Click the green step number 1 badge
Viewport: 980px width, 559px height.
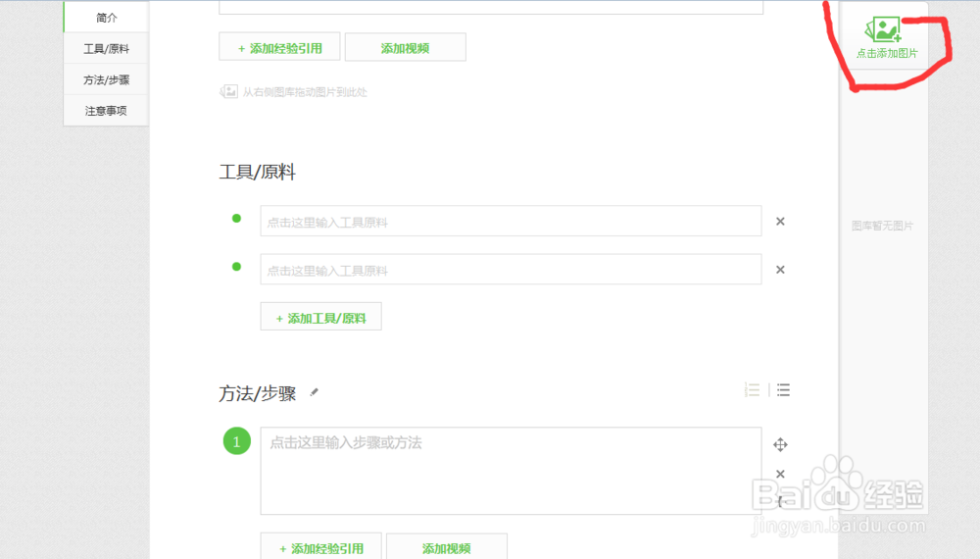237,441
